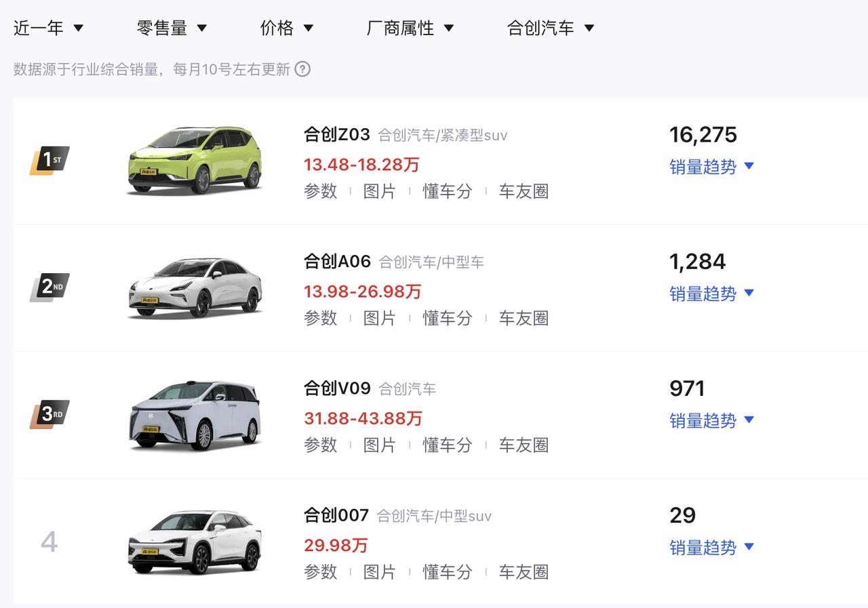868x608 pixels.
Task: Click the help question mark icon
Action: (302, 69)
